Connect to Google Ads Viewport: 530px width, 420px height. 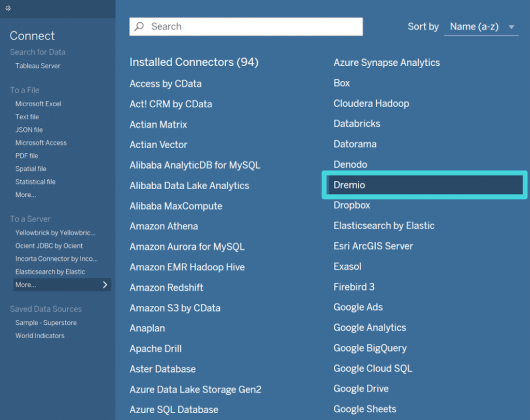coord(358,307)
